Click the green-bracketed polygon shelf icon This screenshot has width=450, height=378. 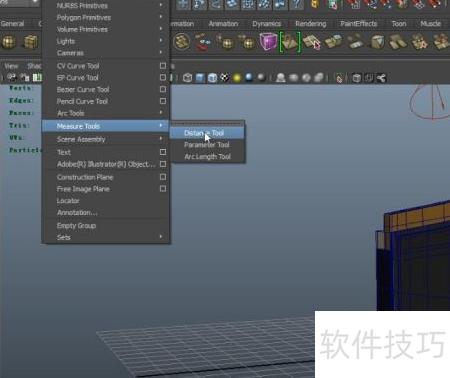coord(290,42)
